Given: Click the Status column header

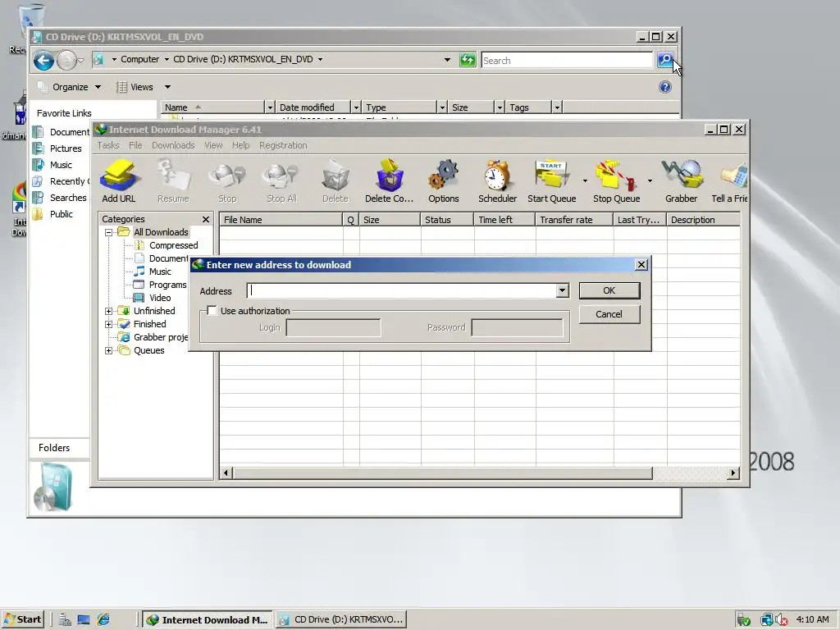Looking at the screenshot, I should tap(447, 220).
